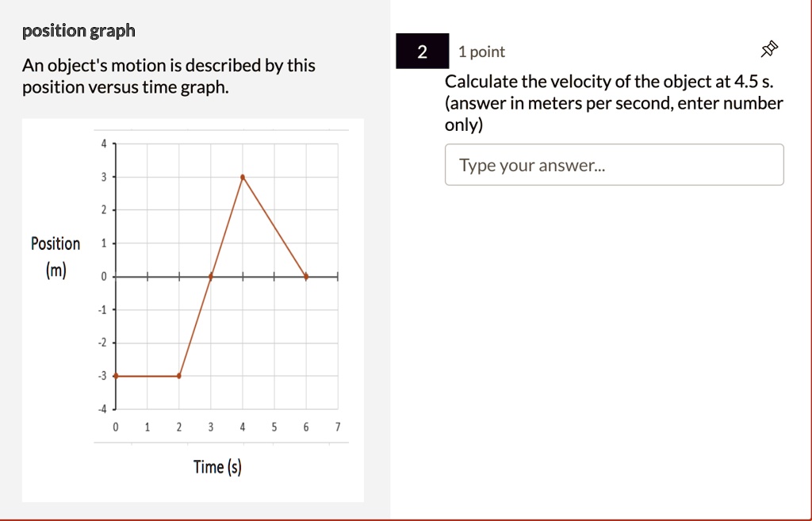Image resolution: width=812 pixels, height=521 pixels.
Task: Click the pin icon to bookmark question 2
Action: [x=768, y=48]
